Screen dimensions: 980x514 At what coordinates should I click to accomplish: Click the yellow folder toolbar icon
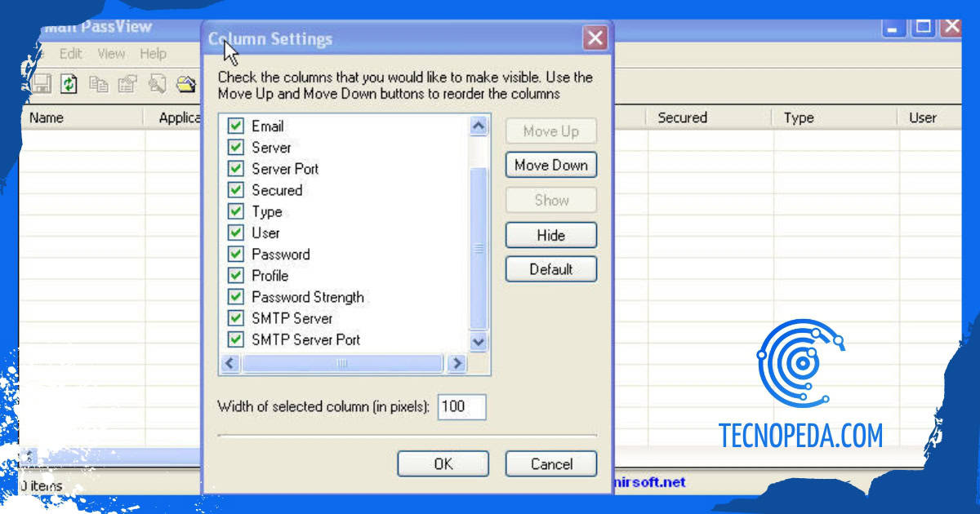point(187,82)
